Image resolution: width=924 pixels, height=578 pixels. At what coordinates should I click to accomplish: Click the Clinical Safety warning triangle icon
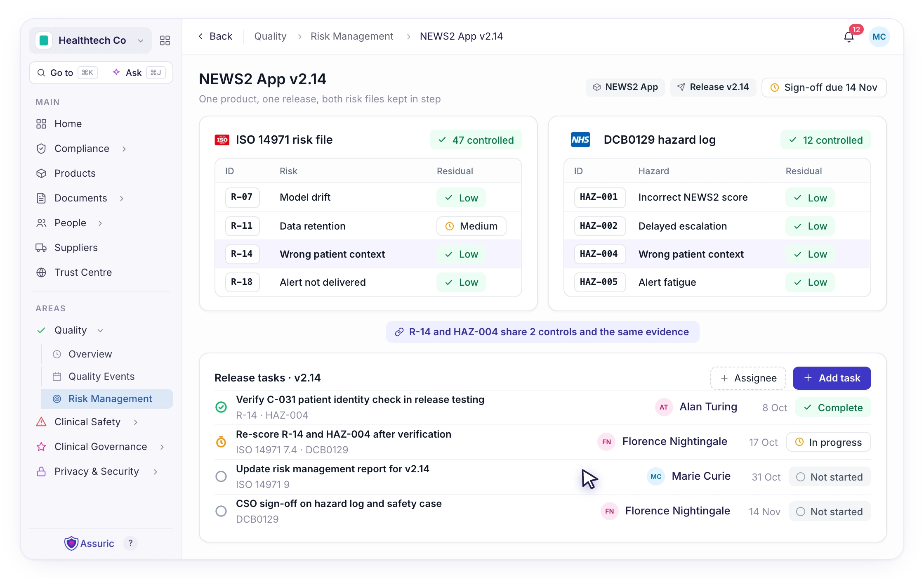41,422
